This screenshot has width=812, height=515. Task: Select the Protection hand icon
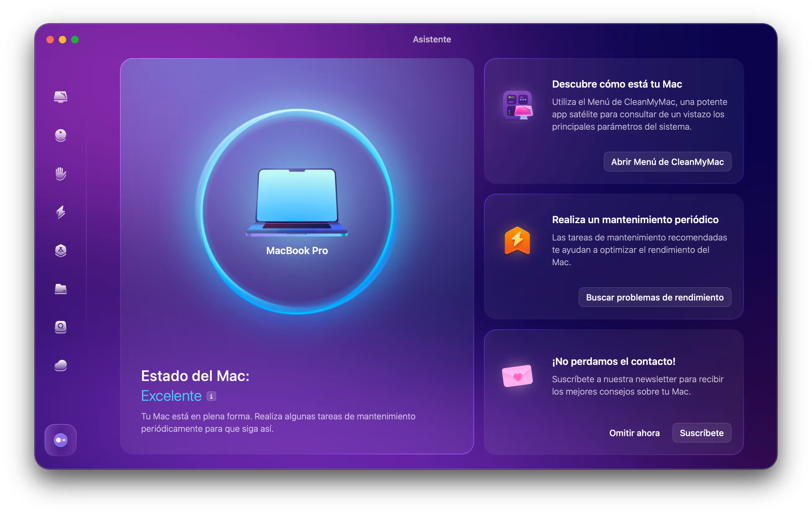(61, 174)
